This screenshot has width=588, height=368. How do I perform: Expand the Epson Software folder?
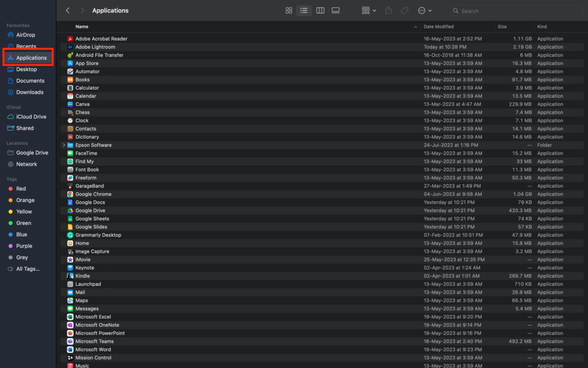[x=64, y=145]
